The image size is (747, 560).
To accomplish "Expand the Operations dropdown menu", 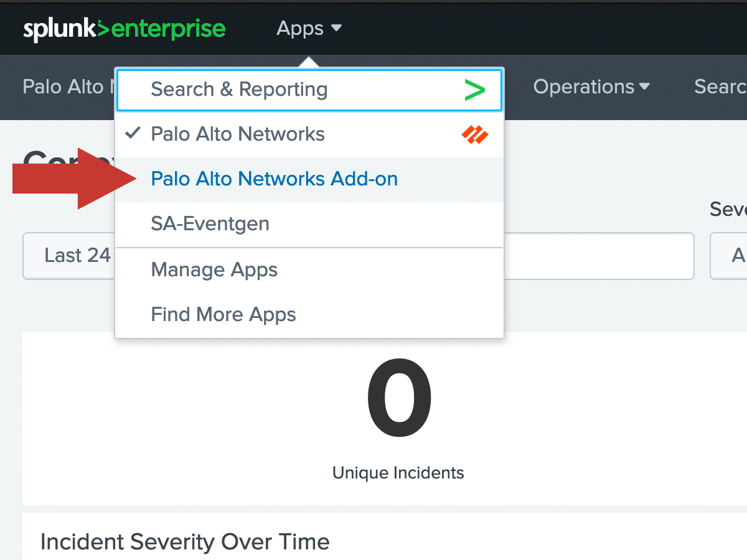I will pos(591,87).
